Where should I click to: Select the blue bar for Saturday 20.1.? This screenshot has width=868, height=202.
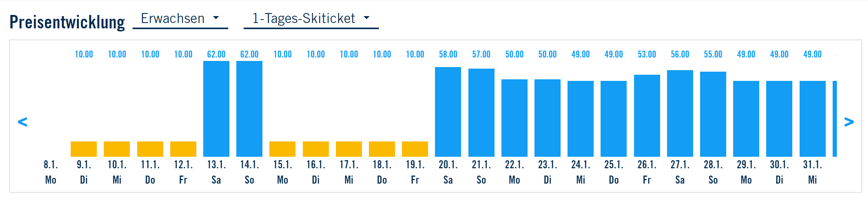click(448, 112)
